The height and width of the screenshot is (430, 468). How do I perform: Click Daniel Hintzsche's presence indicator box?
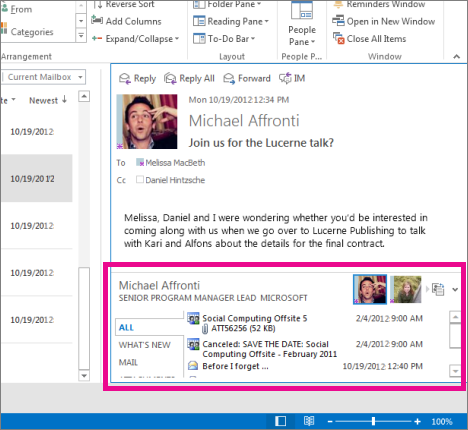coord(140,180)
